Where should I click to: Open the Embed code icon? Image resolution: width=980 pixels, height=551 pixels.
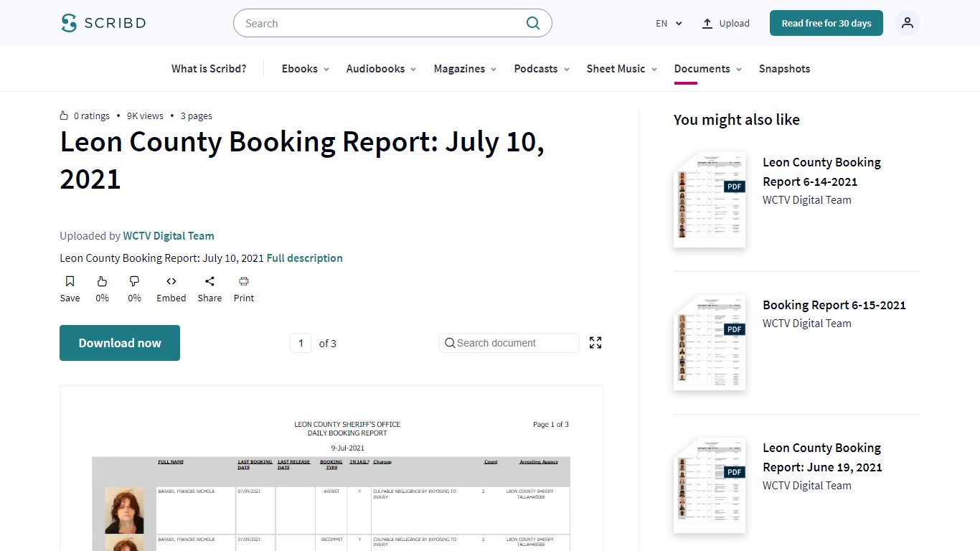(x=171, y=281)
